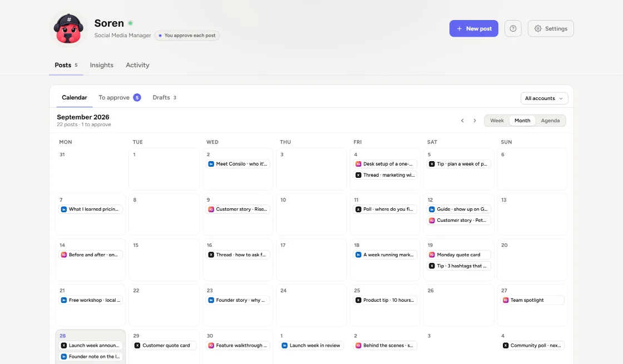
Task: Open the Drafts tab
Action: tap(165, 98)
